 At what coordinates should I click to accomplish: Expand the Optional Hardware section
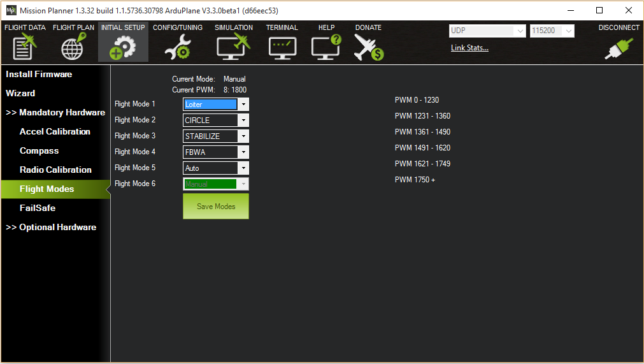click(51, 227)
